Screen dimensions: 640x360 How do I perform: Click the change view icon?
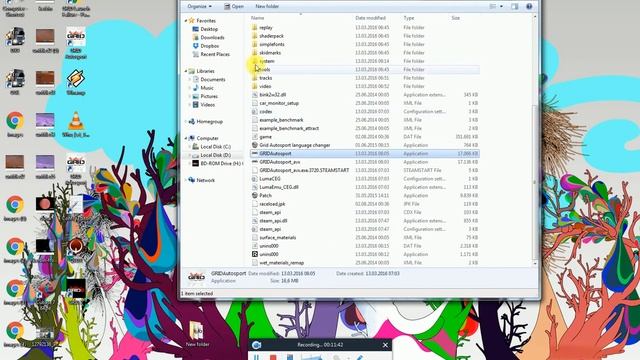click(x=493, y=6)
